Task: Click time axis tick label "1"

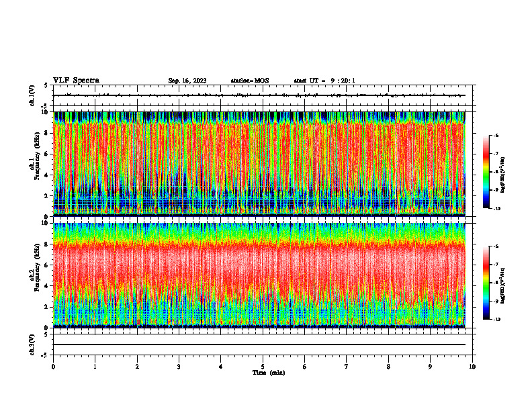Action: coord(95,367)
